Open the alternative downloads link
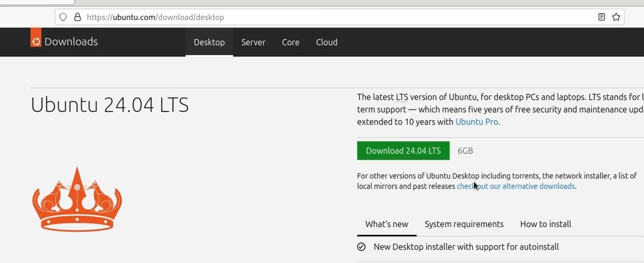644x263 pixels. coord(516,186)
